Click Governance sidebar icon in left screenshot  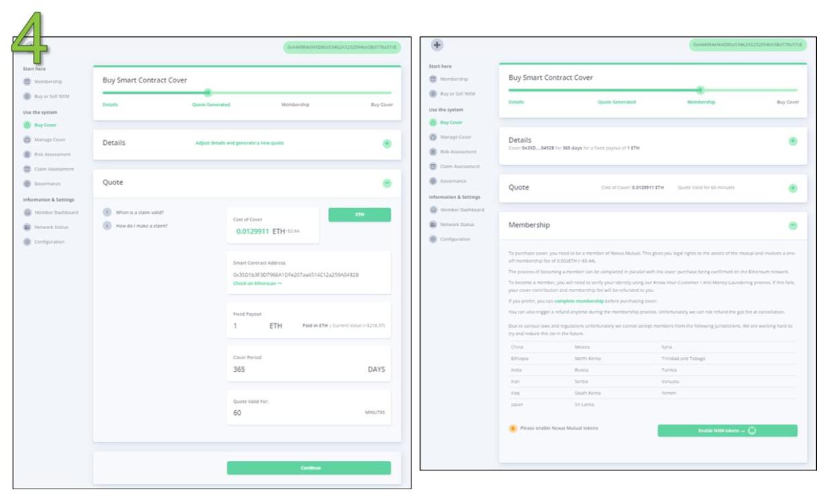tap(27, 184)
